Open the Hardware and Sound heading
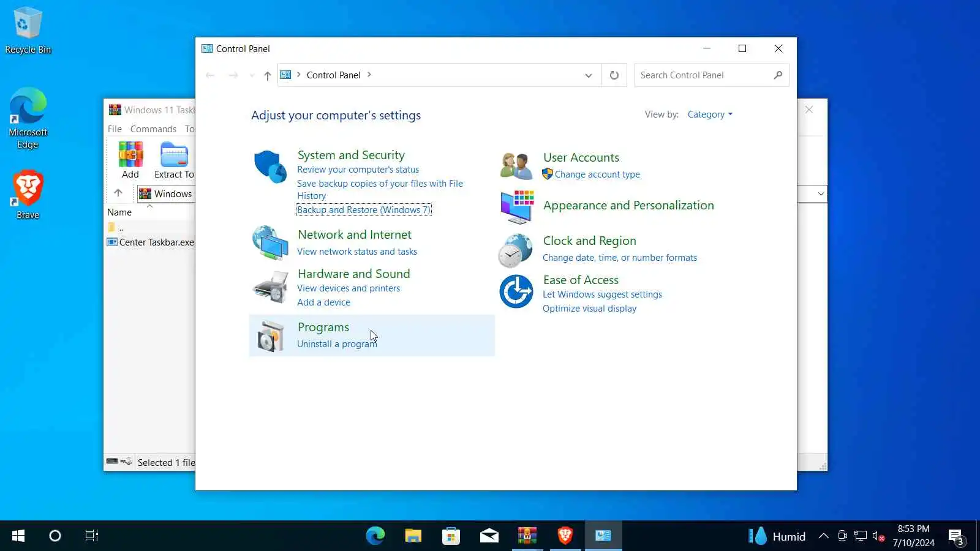Image resolution: width=980 pixels, height=551 pixels. tap(354, 274)
